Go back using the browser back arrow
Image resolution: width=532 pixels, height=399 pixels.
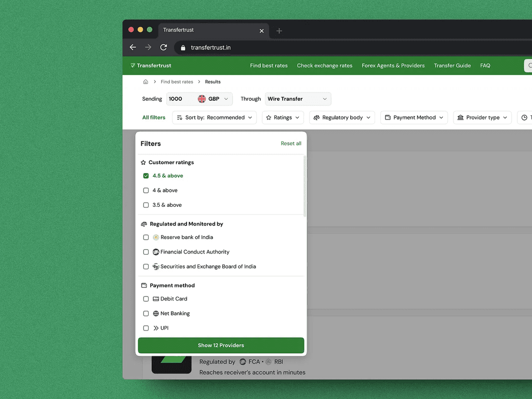coord(133,47)
